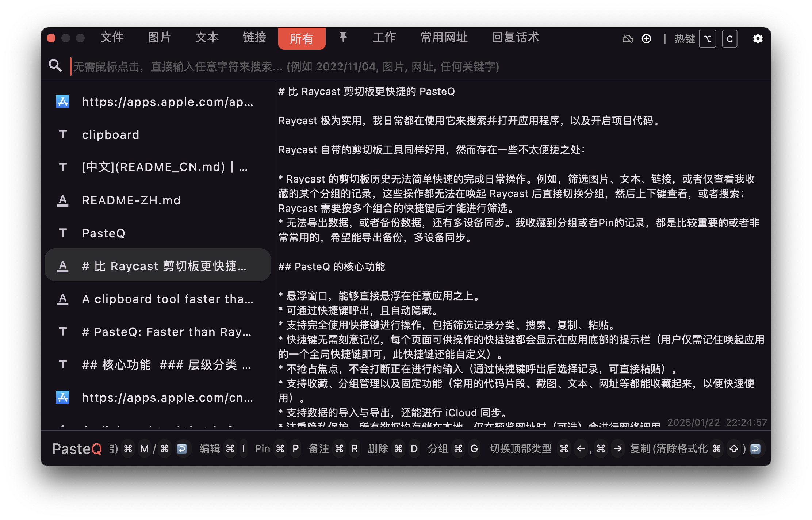Select the README-ZH.md record
This screenshot has height=520, width=812.
(x=158, y=200)
